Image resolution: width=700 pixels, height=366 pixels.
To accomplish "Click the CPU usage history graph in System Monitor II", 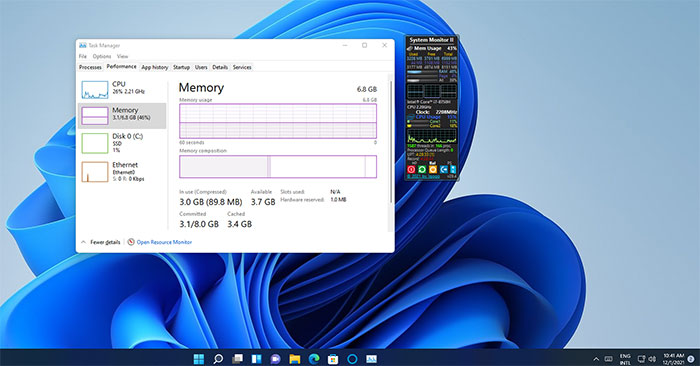I will pyautogui.click(x=432, y=136).
